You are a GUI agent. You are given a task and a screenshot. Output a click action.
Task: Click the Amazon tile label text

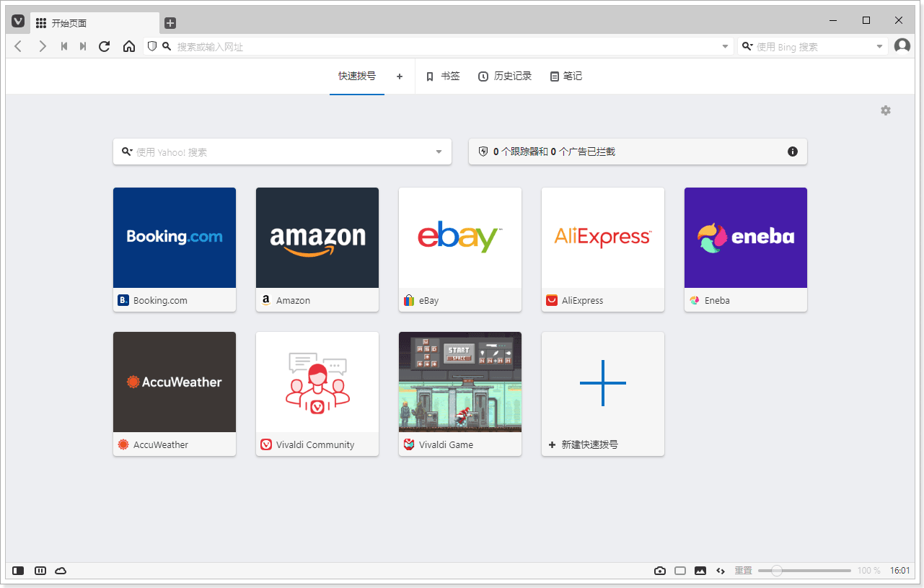pyautogui.click(x=293, y=300)
